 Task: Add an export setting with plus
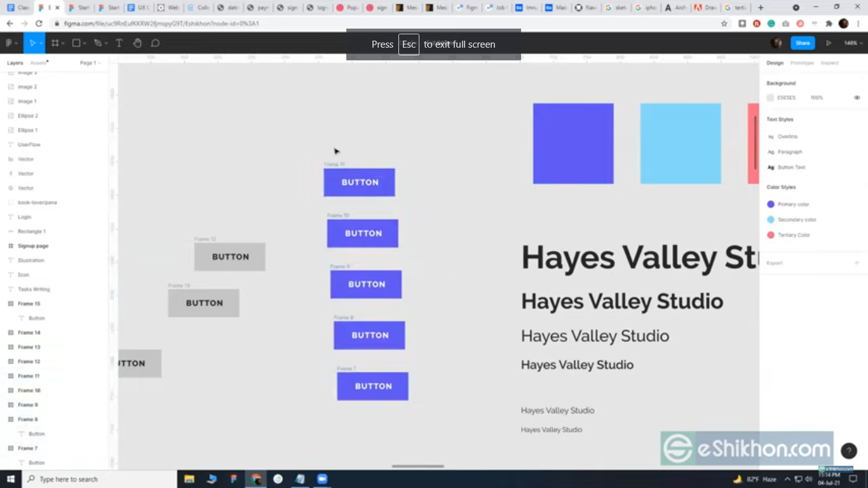(x=857, y=263)
